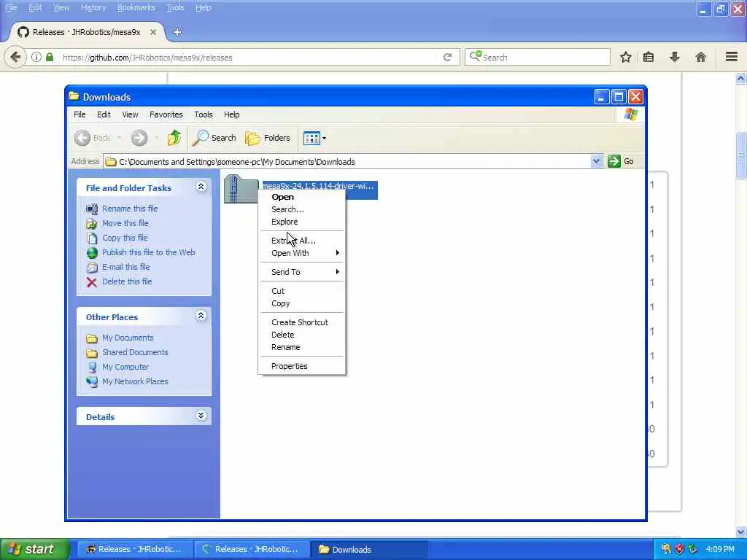
Task: Click the Windows start button
Action: [34, 550]
